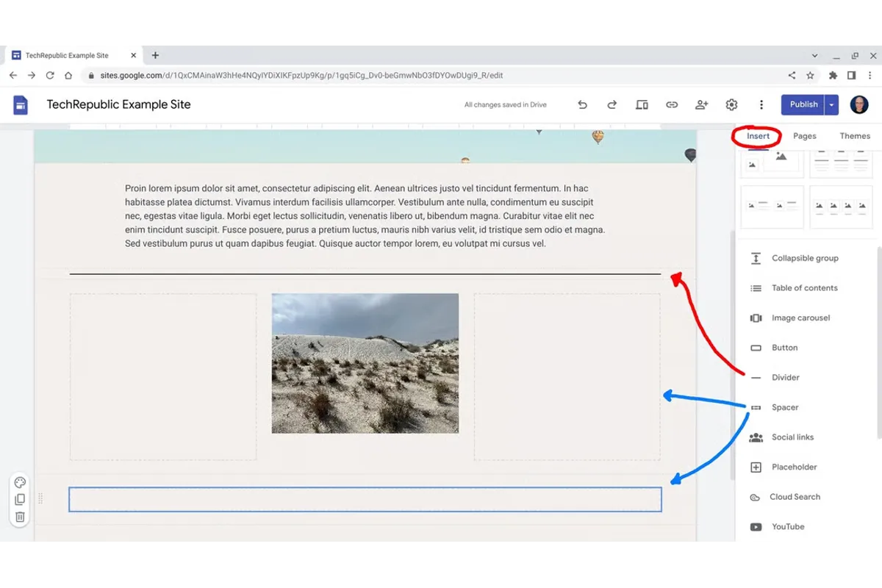This screenshot has height=588, width=882.
Task: Click the delete section trash icon
Action: tap(20, 517)
